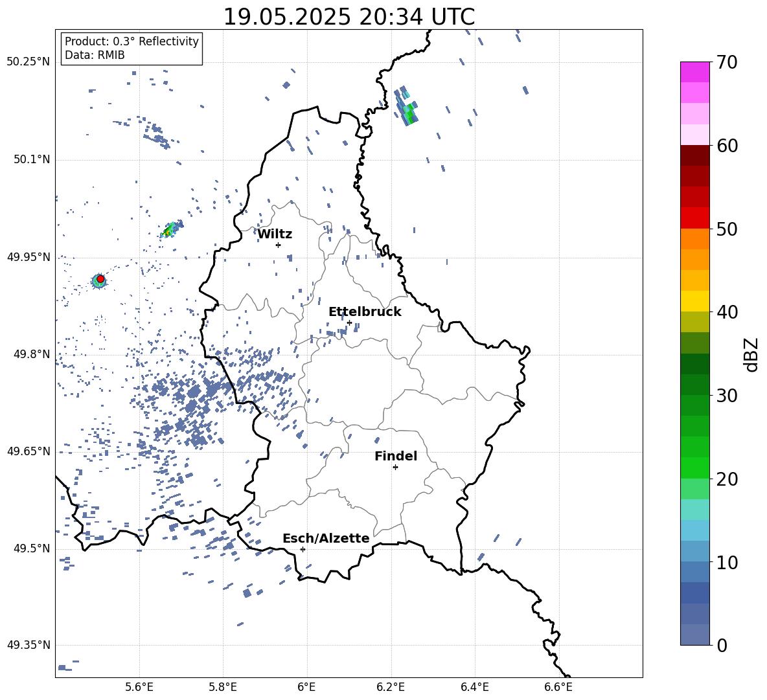
Task: Click the Product: 0.3° Reflectivity text
Action: point(132,41)
